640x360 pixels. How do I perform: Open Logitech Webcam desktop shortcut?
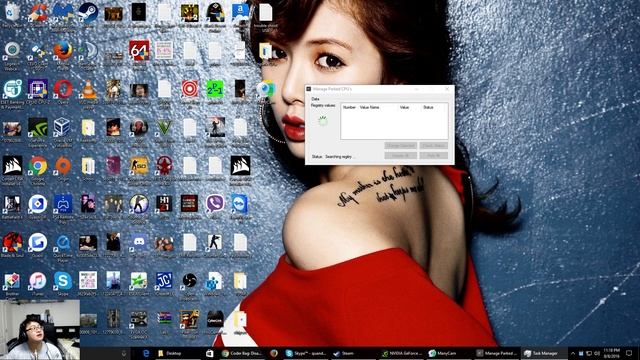[x=12, y=51]
